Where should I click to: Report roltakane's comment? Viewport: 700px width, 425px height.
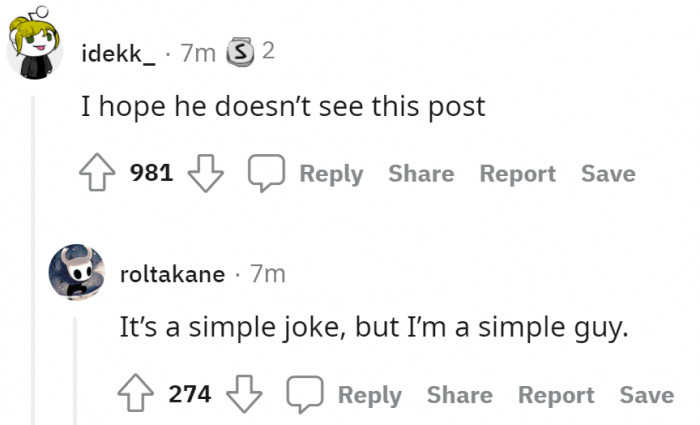click(556, 395)
